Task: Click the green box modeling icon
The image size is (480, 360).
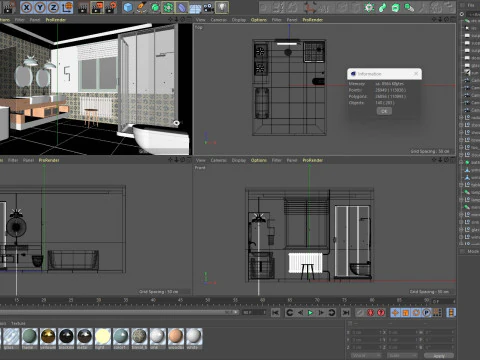Action: [396, 7]
